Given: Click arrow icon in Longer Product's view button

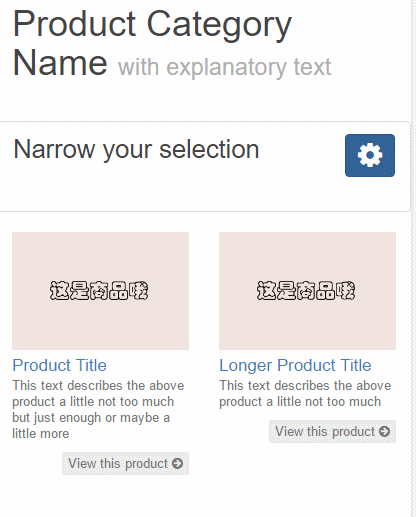Looking at the screenshot, I should coord(384,431).
